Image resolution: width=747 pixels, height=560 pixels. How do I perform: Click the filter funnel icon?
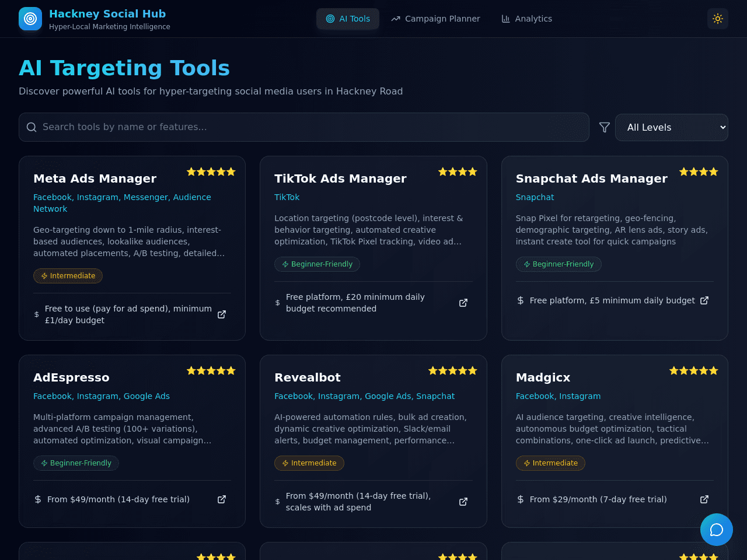(605, 127)
